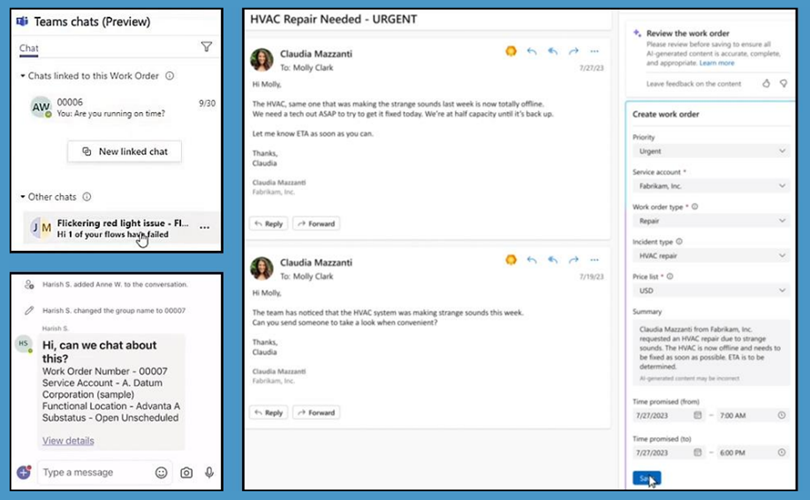Image resolution: width=810 pixels, height=500 pixels.
Task: Open calendar picker for Time promised (to)
Action: [697, 452]
